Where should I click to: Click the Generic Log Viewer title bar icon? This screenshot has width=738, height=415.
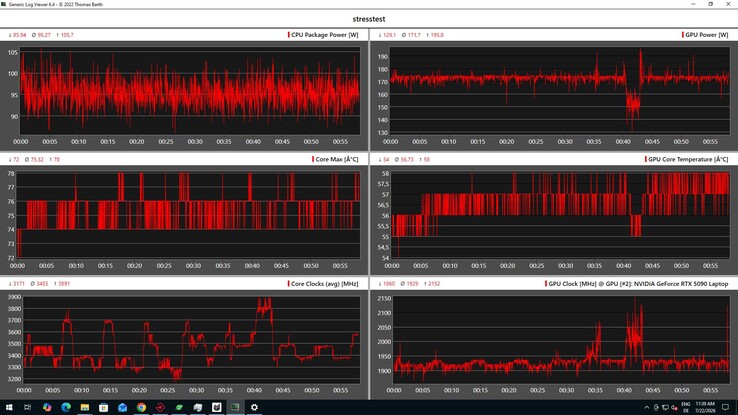click(x=4, y=4)
